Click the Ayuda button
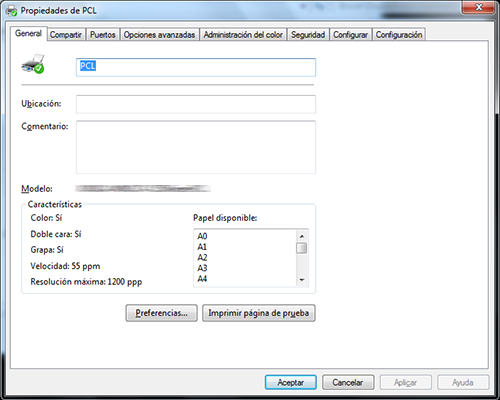Viewport: 500px width, 400px height. 463,382
